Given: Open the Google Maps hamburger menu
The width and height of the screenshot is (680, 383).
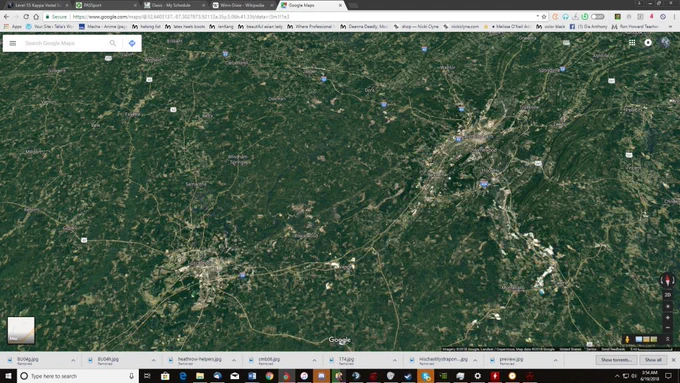Looking at the screenshot, I should [13, 43].
